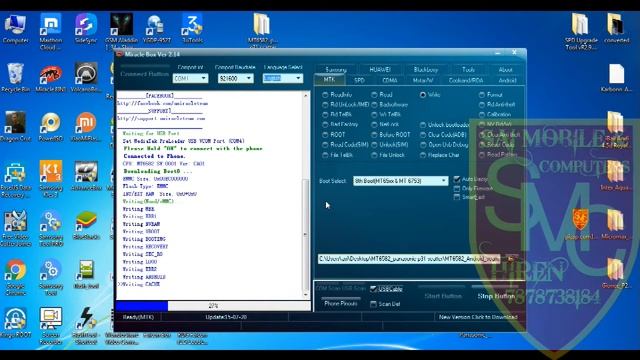Switch to the Samsung tab
The image size is (640, 360).
pyautogui.click(x=336, y=70)
